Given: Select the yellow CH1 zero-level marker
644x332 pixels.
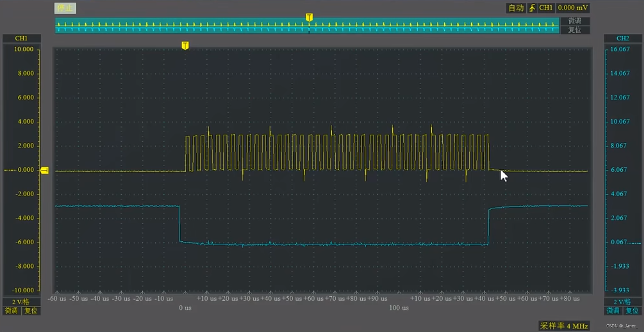Looking at the screenshot, I should point(44,170).
